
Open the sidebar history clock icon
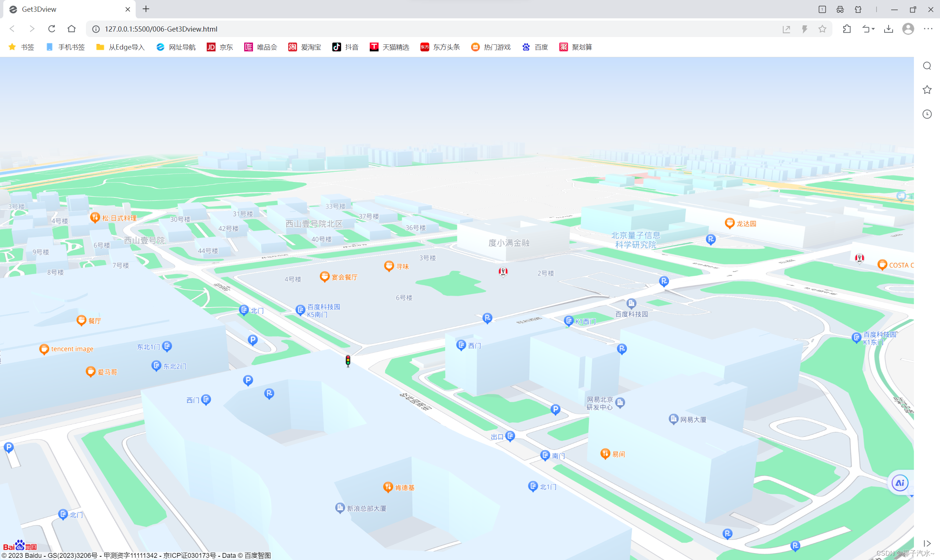coord(927,114)
